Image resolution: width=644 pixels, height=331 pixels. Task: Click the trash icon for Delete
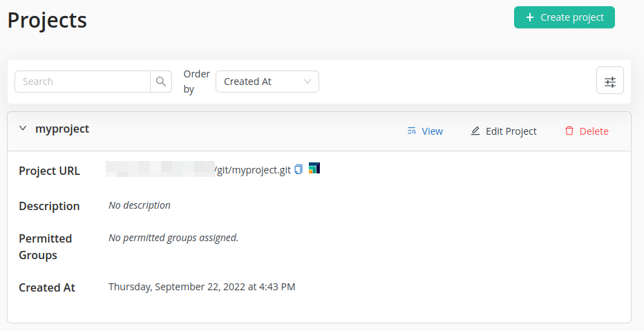[569, 131]
